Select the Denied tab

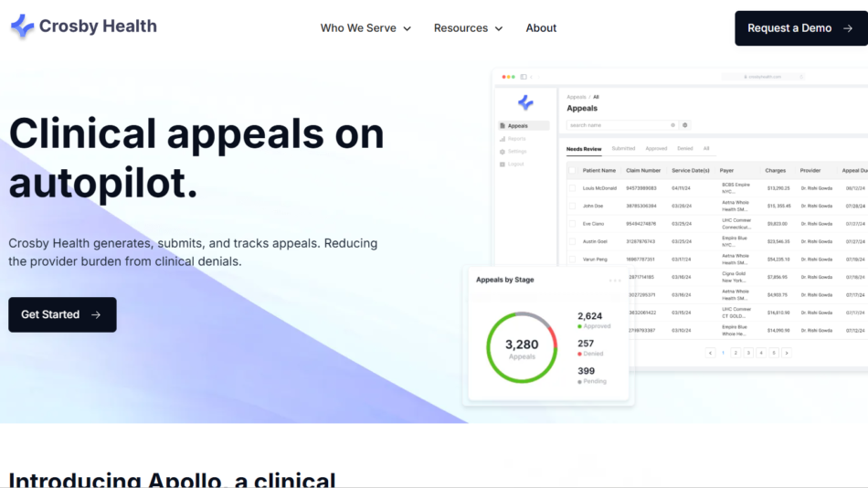pyautogui.click(x=684, y=148)
